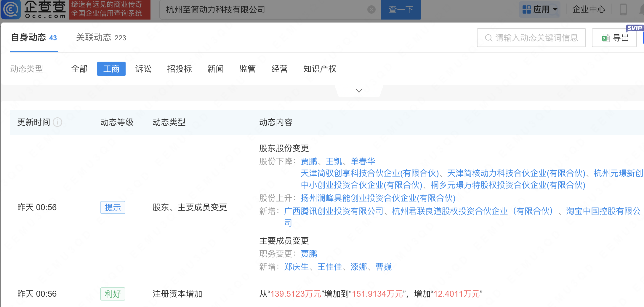Open the mobile app phone icon

tap(623, 9)
